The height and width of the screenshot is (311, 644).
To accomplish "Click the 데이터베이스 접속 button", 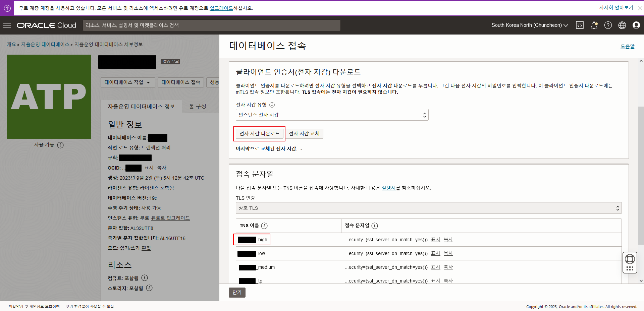I will click(x=181, y=82).
